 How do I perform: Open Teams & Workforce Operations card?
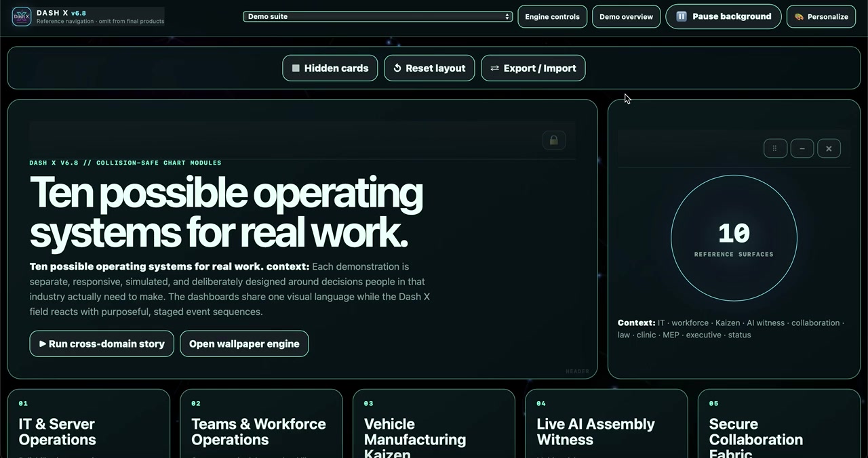pos(261,423)
